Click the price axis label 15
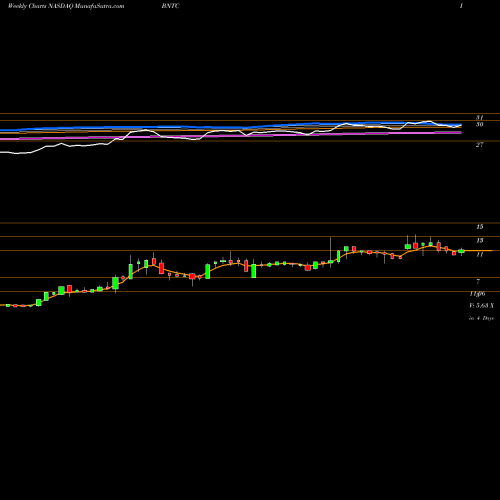The width and height of the screenshot is (500, 500). point(479,227)
